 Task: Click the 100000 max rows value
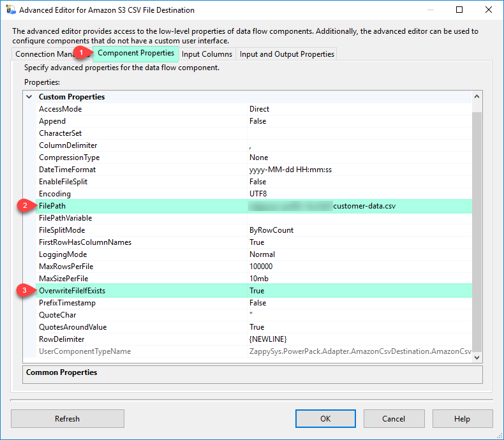261,267
